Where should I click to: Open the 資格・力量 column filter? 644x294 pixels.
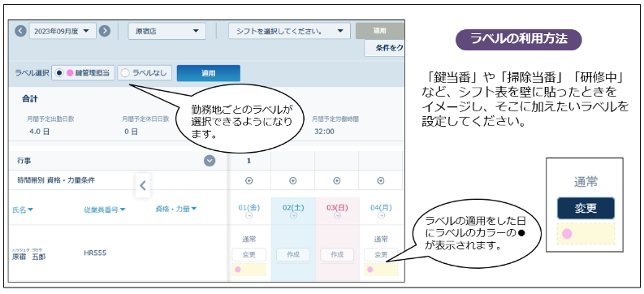(175, 209)
